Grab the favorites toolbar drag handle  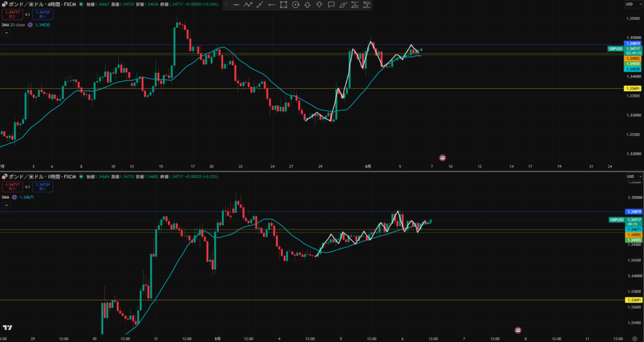[226, 5]
